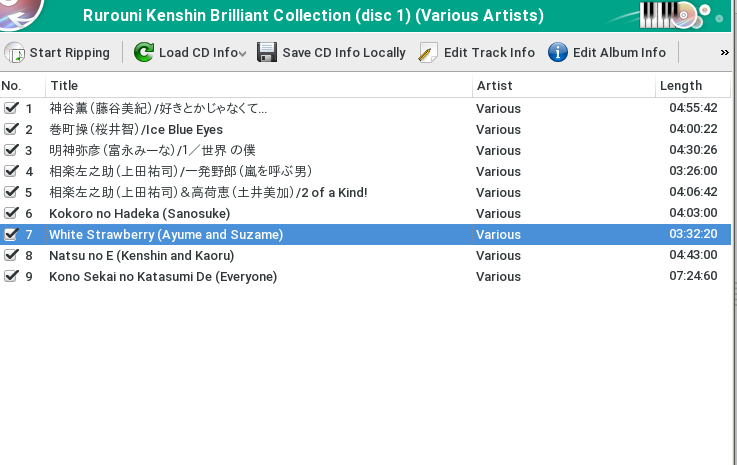The image size is (737, 465).
Task: Toggle the checkbox for track 6
Action: (x=11, y=213)
